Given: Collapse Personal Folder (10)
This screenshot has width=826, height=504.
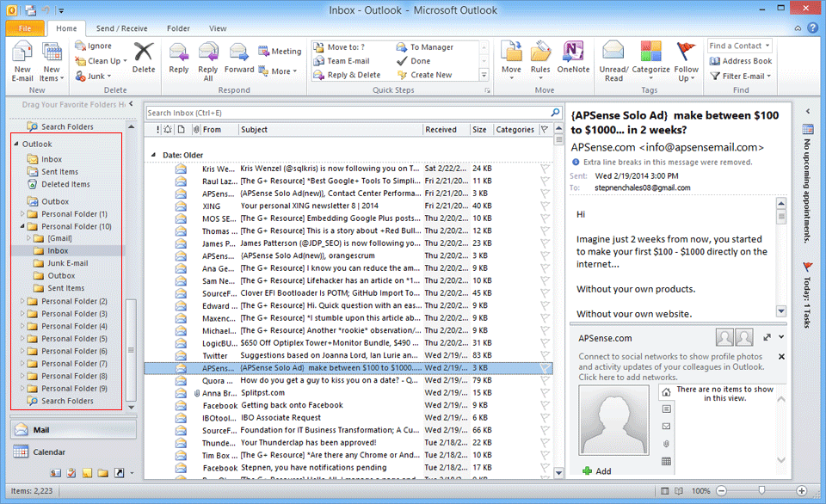Looking at the screenshot, I should pos(22,226).
